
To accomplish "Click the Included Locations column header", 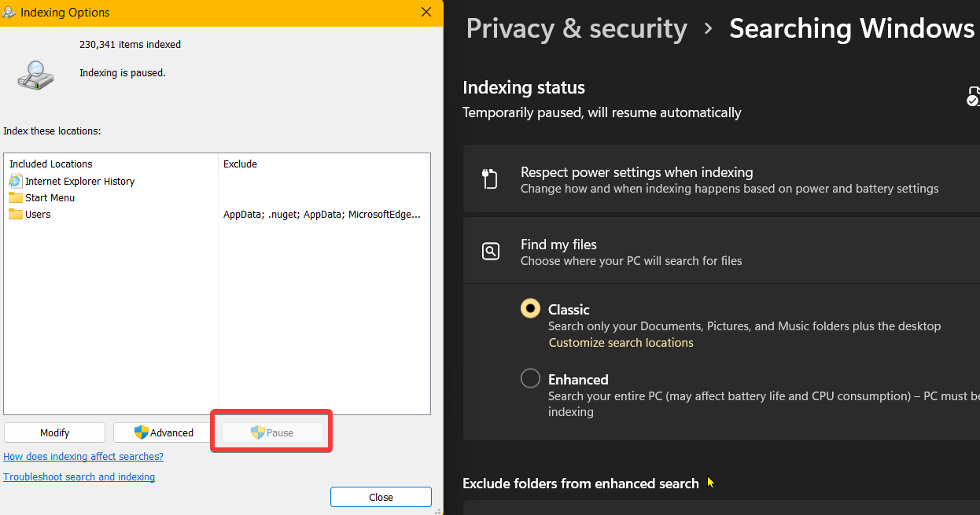I will point(51,164).
